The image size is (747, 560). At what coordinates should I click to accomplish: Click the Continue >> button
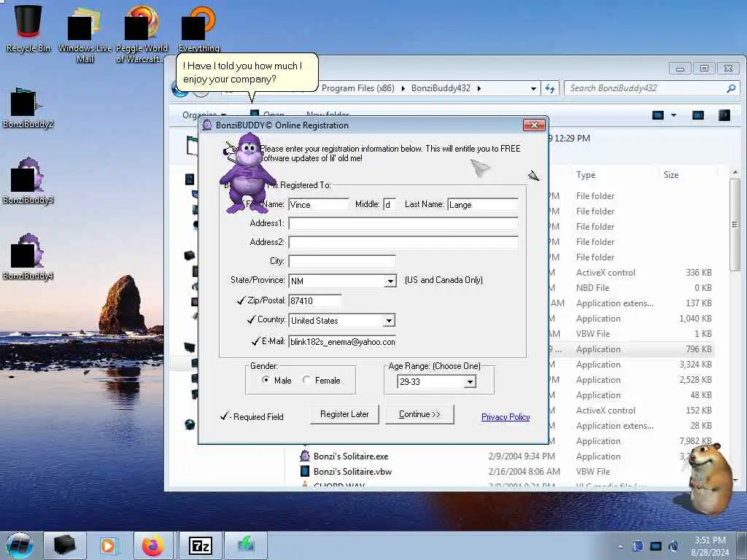pos(419,414)
